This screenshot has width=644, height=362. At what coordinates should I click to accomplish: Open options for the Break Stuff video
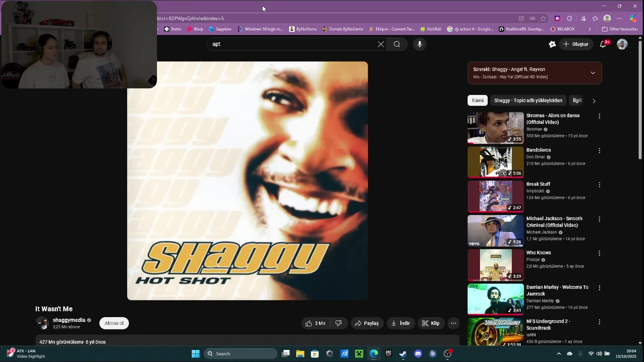tap(599, 185)
